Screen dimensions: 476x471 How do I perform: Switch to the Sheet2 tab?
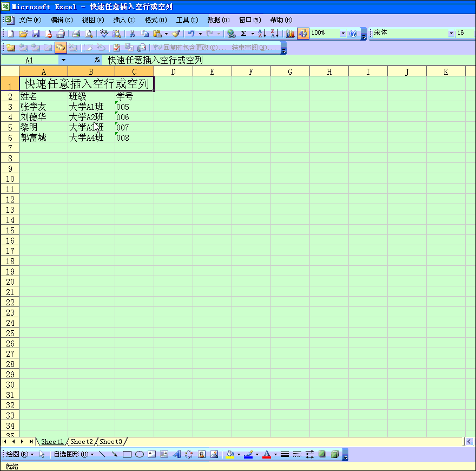tap(82, 442)
